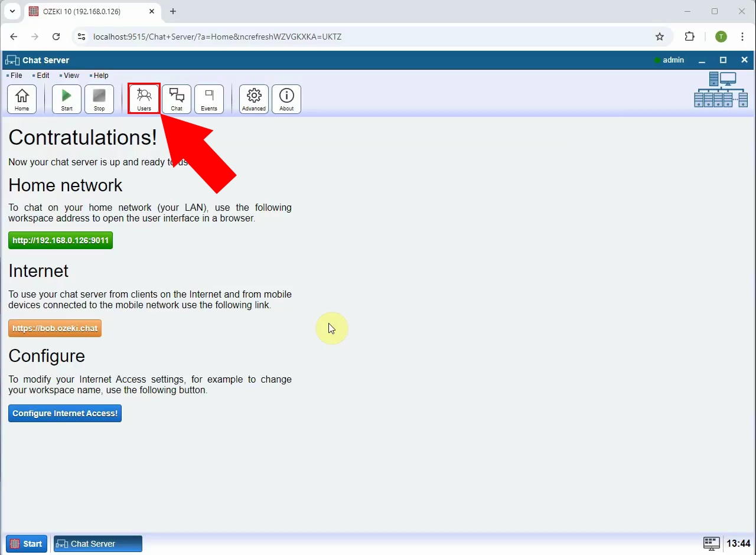Screen dimensions: 756x555
Task: Open the Users toolbar icon
Action: [x=144, y=99]
